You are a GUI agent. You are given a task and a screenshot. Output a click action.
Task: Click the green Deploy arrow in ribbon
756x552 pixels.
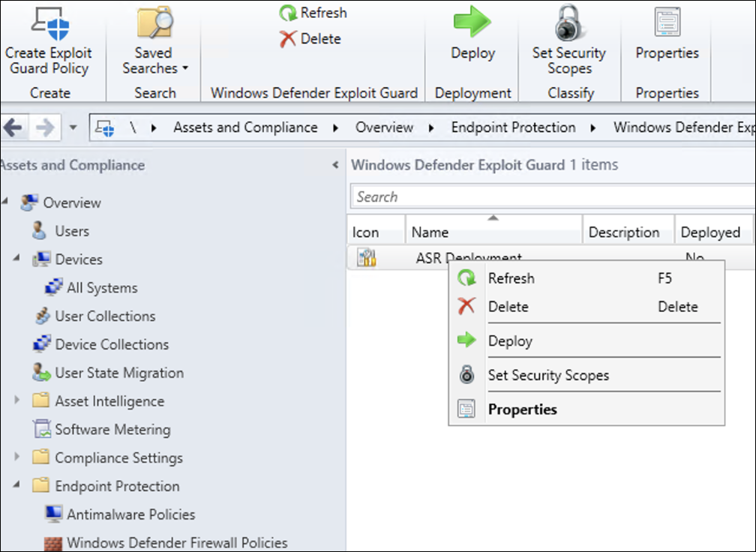click(x=472, y=22)
